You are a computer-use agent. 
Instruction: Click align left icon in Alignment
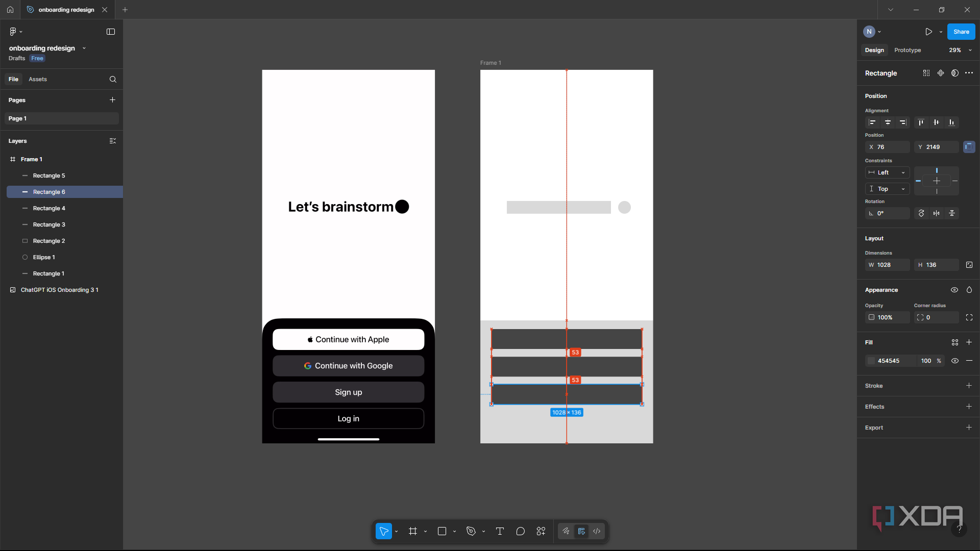(872, 122)
